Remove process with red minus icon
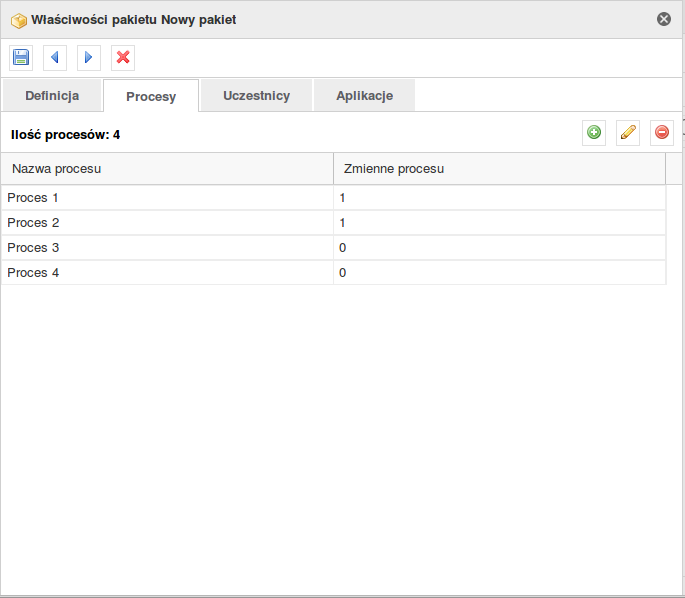Image resolution: width=685 pixels, height=598 pixels. point(662,133)
